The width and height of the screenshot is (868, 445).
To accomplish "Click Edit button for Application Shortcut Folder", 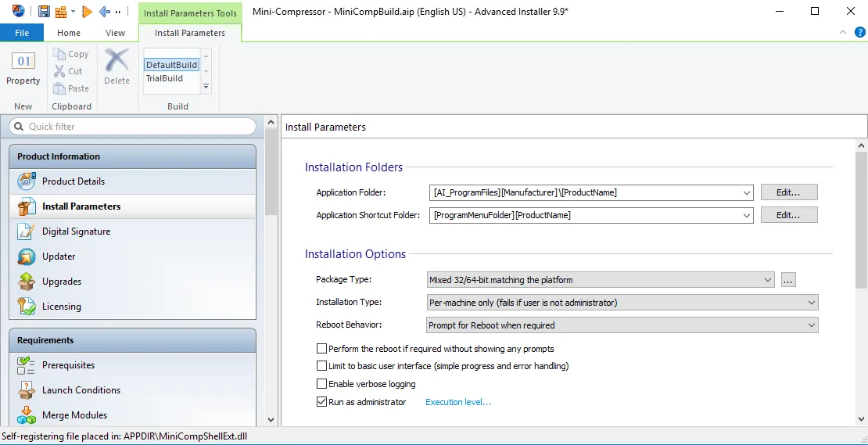I will [789, 215].
